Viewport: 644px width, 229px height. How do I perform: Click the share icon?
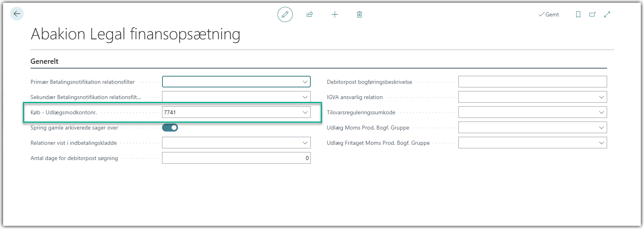pos(310,14)
